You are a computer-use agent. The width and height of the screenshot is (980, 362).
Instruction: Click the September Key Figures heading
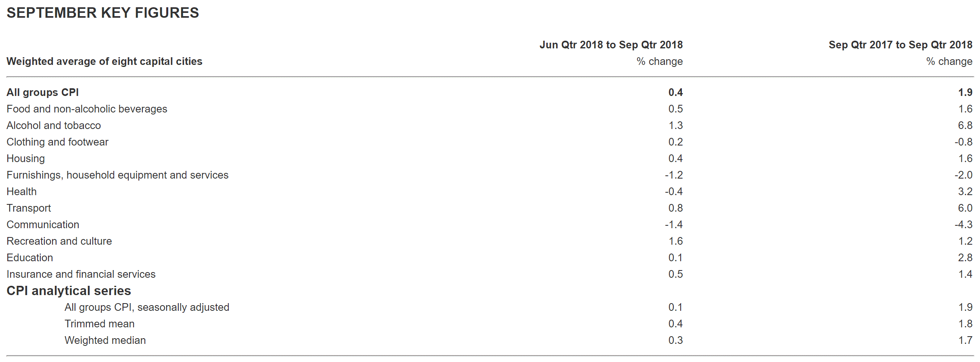click(102, 13)
